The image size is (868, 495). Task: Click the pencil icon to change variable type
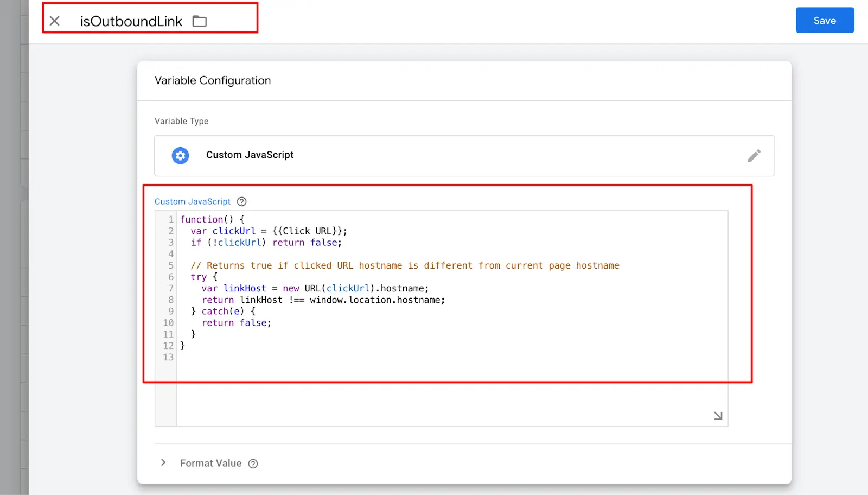coord(754,156)
